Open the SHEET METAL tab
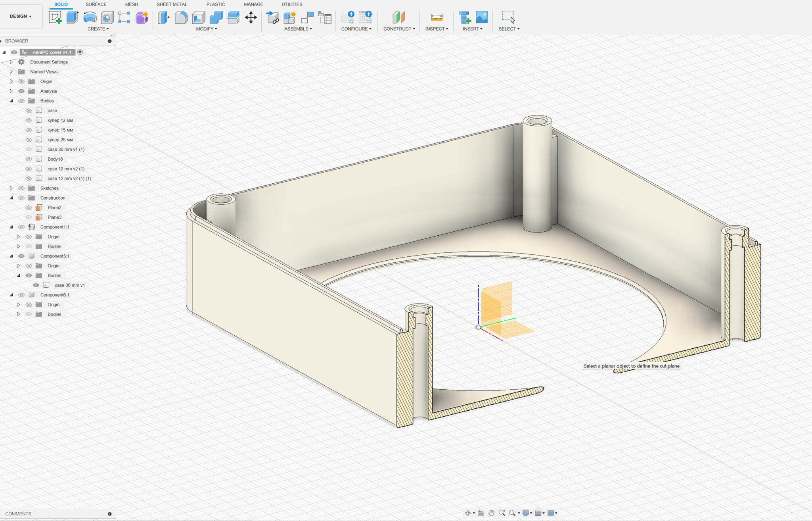Screen dimensions: 812x521 (172, 4)
